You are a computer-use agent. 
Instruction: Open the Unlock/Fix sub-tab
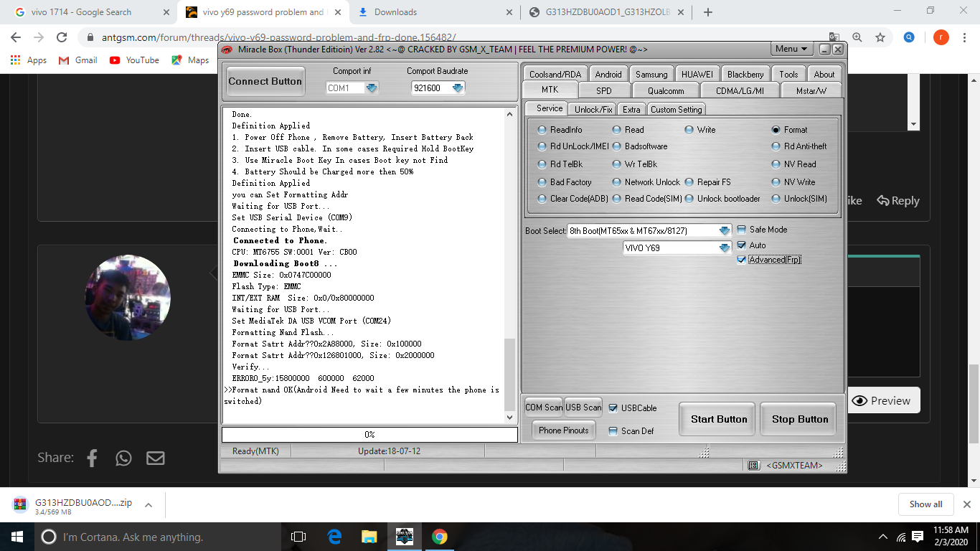pos(593,109)
